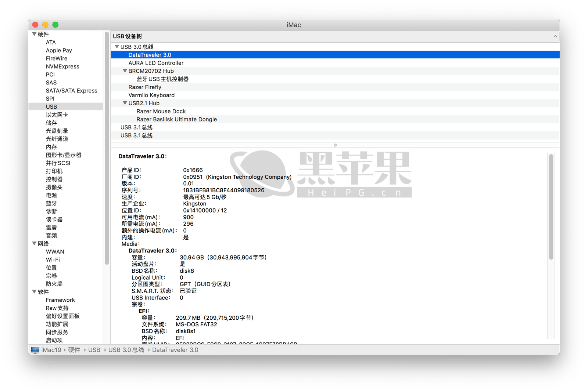Screen dimensions: 588x392
Task: Click the USB 设备树 header sort chevron
Action: coord(555,36)
